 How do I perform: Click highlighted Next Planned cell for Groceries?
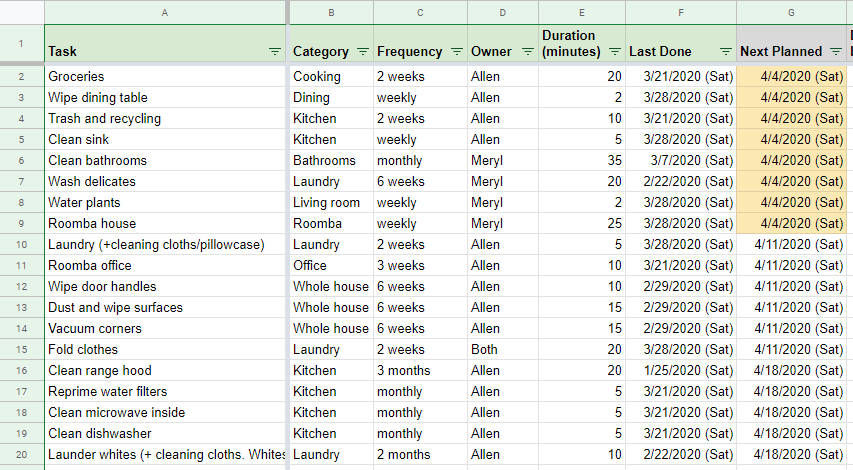791,77
